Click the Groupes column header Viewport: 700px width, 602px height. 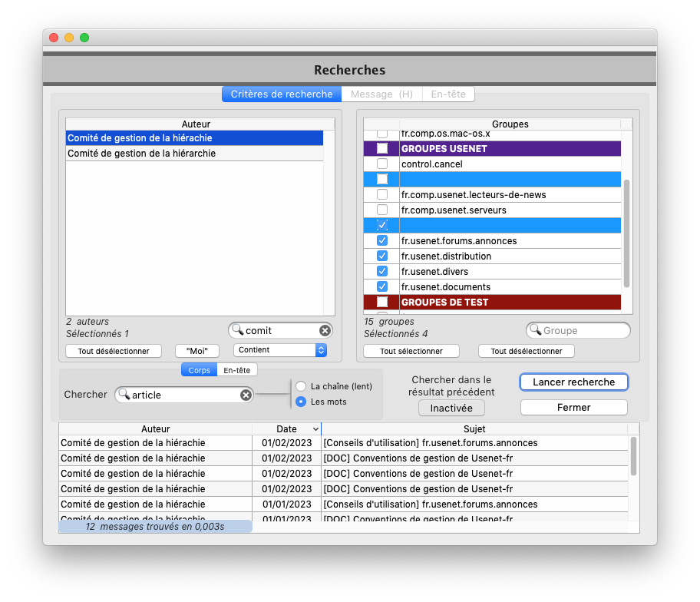[510, 124]
